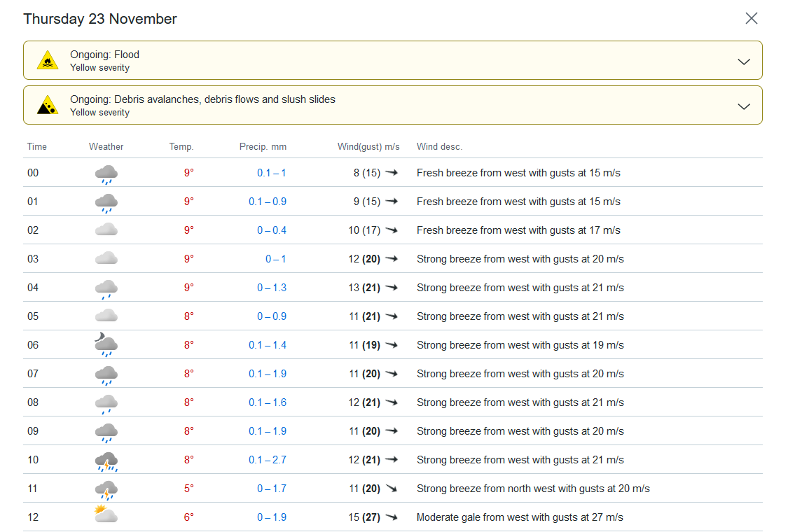Click the rain cloud icon at 00
This screenshot has height=532, width=809.
[x=106, y=174]
